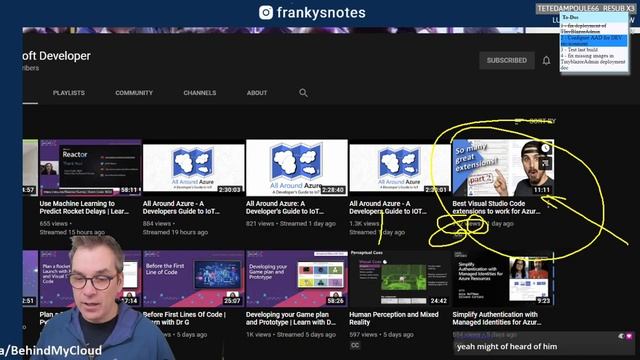Switch to the Channels tab

click(200, 93)
